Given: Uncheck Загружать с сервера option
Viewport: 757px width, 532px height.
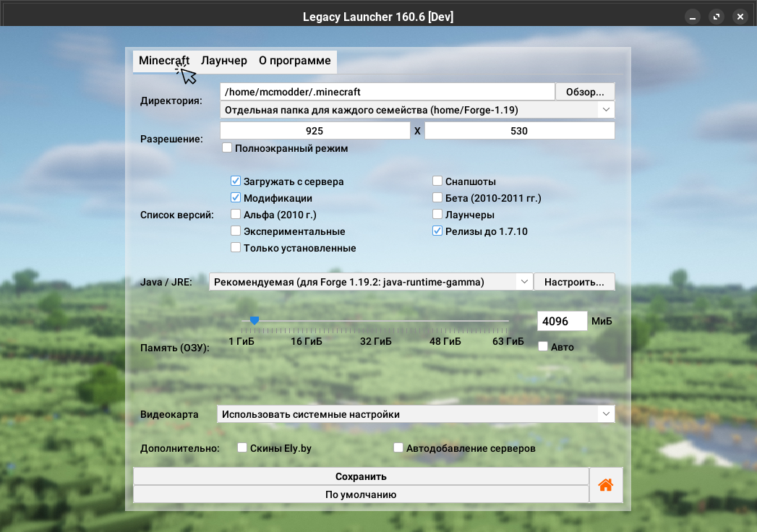Looking at the screenshot, I should click(x=236, y=181).
